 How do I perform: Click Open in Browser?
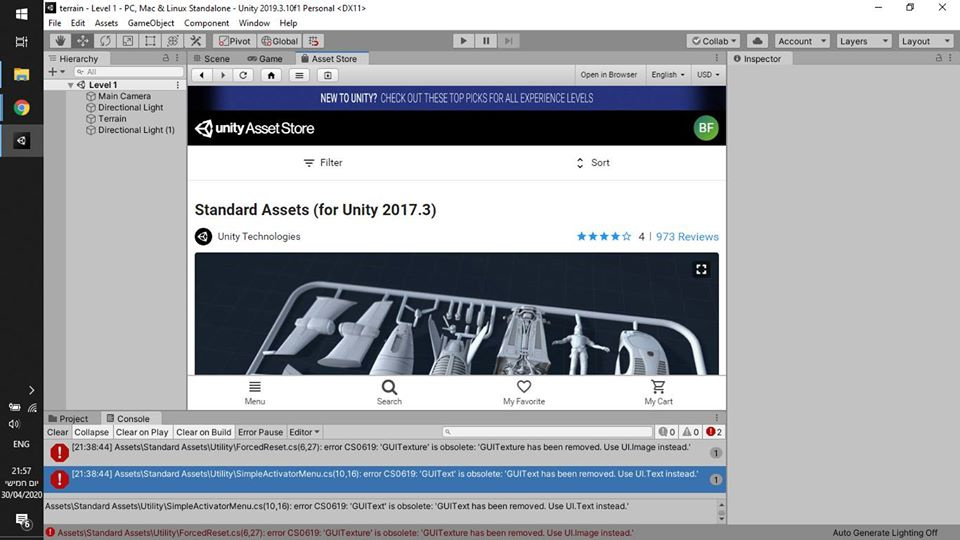609,75
